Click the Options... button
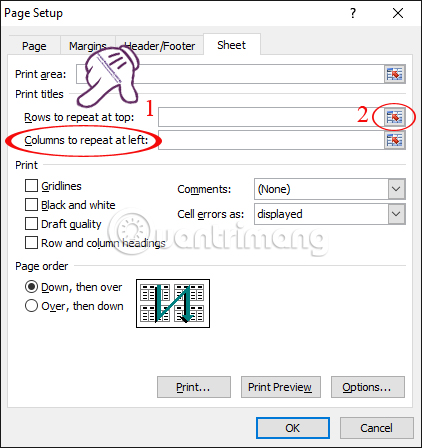422x448 pixels. click(x=368, y=387)
